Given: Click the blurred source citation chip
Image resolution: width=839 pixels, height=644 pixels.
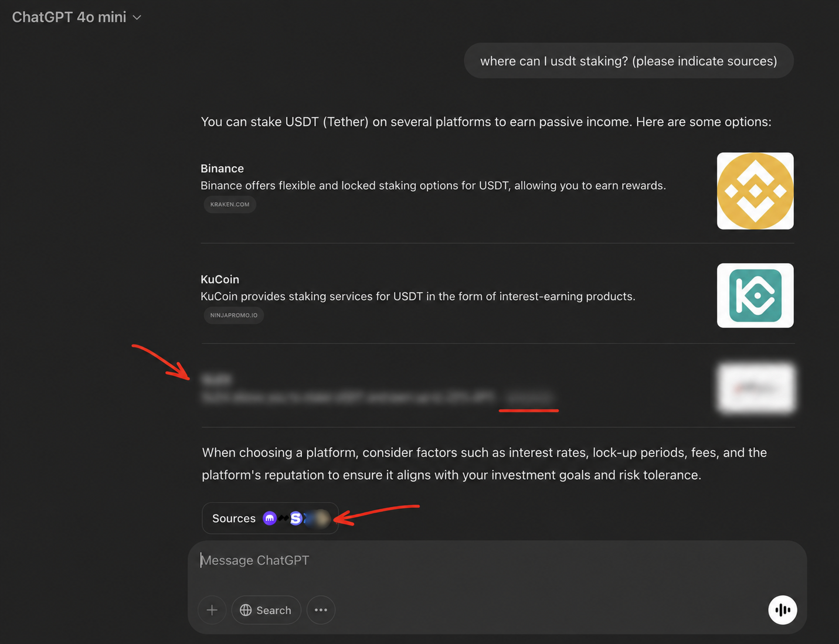Looking at the screenshot, I should pyautogui.click(x=529, y=397).
